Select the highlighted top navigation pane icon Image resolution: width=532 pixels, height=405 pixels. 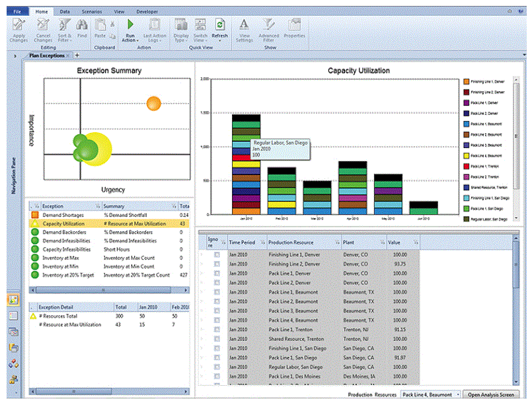[13, 299]
